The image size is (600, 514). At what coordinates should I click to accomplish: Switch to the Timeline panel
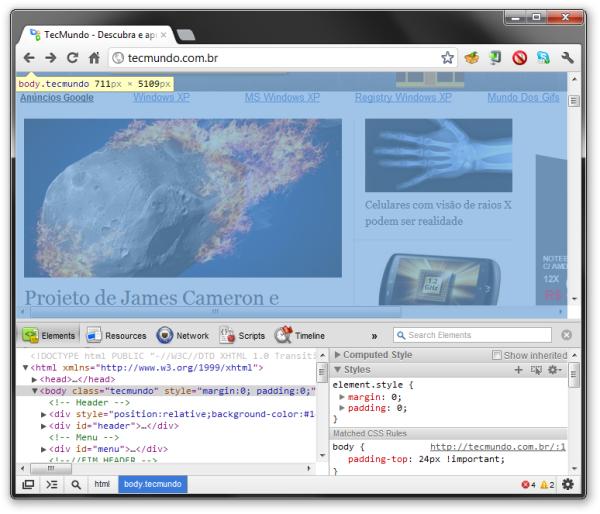click(300, 336)
